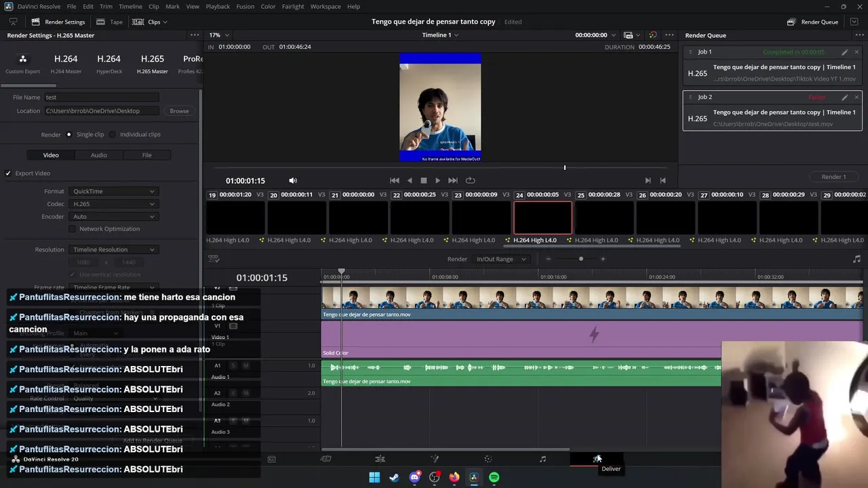
Task: Open the Format dropdown set to QuickTime
Action: [x=113, y=192]
